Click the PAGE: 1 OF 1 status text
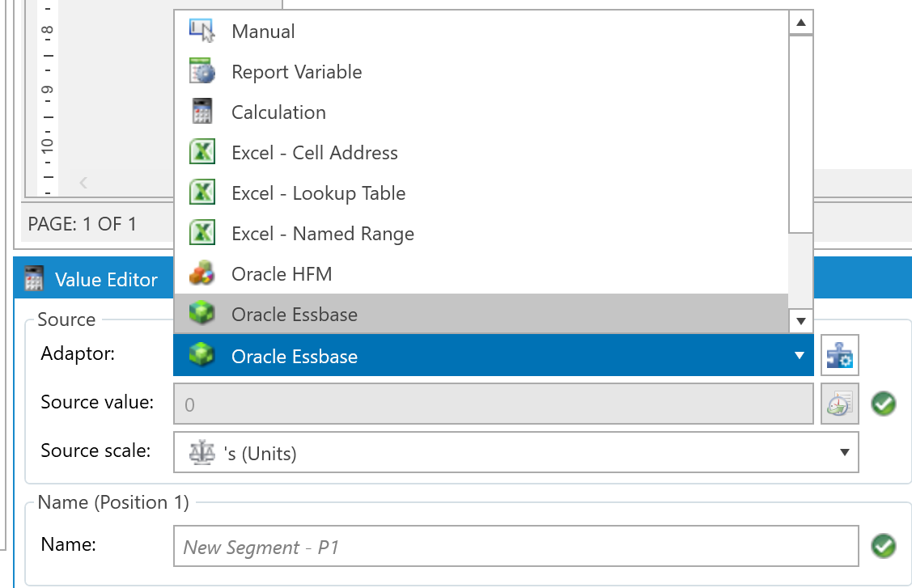This screenshot has width=912, height=588. click(x=82, y=224)
